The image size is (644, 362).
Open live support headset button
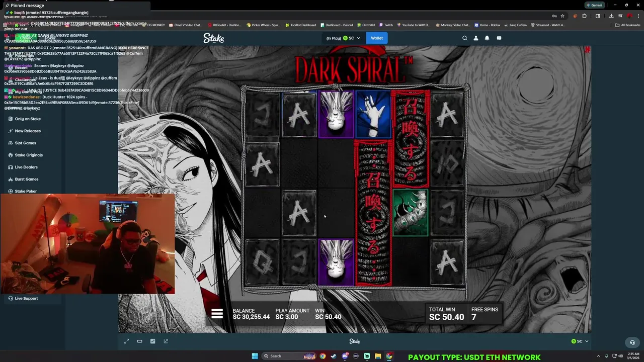(x=632, y=342)
